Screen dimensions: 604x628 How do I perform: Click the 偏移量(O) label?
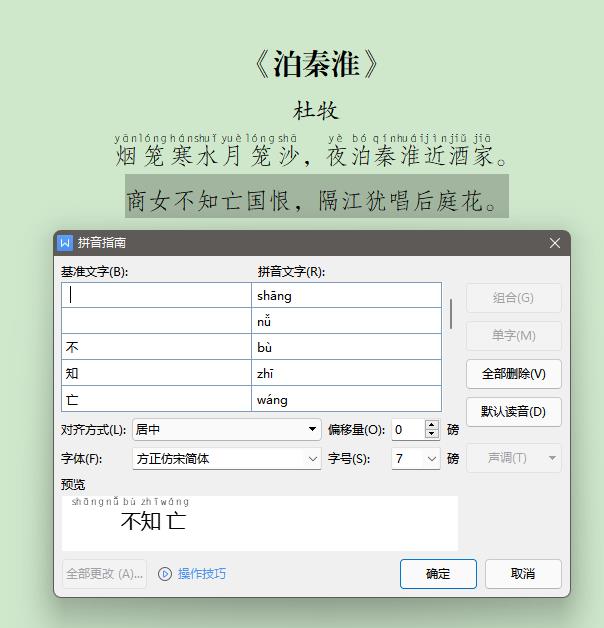click(356, 430)
